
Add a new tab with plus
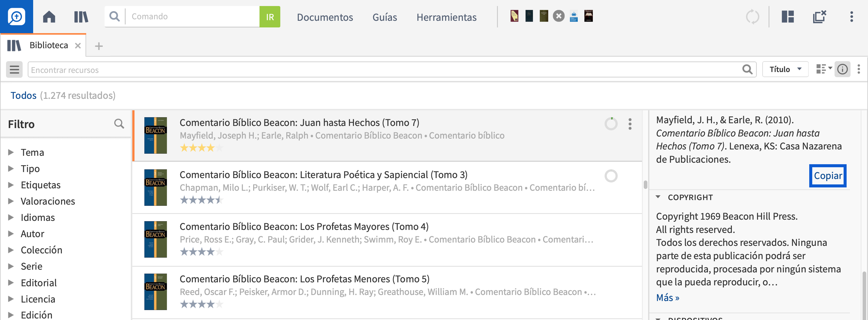(x=99, y=46)
